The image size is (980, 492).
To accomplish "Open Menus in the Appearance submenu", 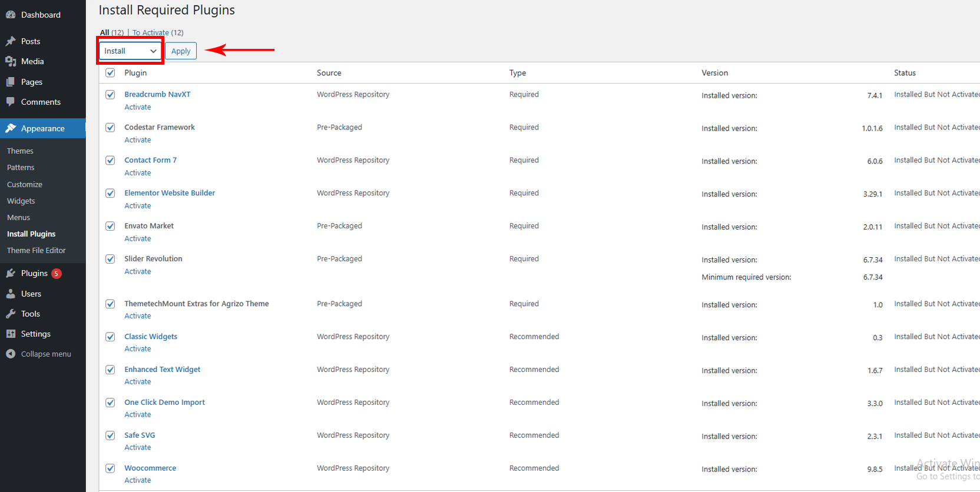I will (x=18, y=217).
